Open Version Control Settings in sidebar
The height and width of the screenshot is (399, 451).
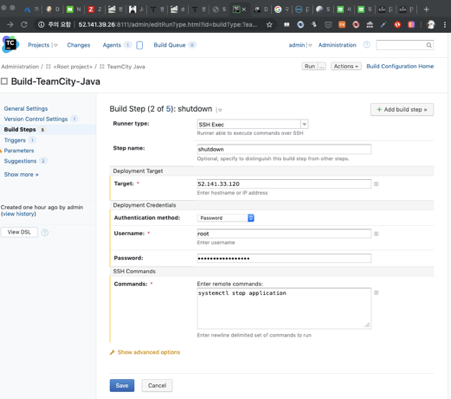click(x=36, y=119)
